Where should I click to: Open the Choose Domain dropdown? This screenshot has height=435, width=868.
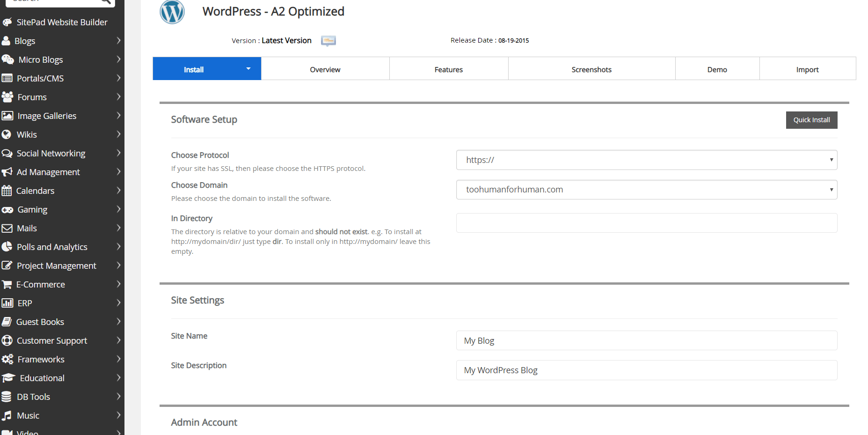coord(646,190)
